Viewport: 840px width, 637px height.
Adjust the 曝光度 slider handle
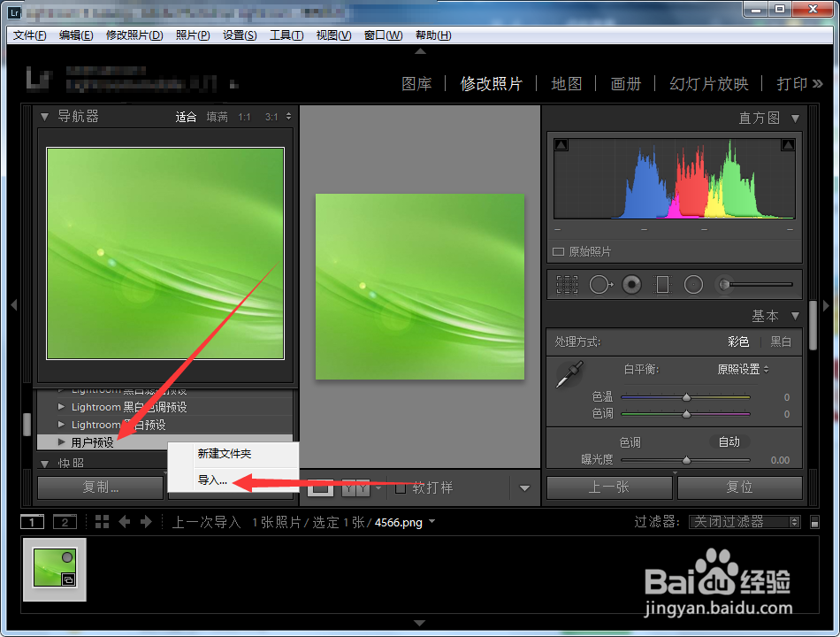pyautogui.click(x=686, y=460)
